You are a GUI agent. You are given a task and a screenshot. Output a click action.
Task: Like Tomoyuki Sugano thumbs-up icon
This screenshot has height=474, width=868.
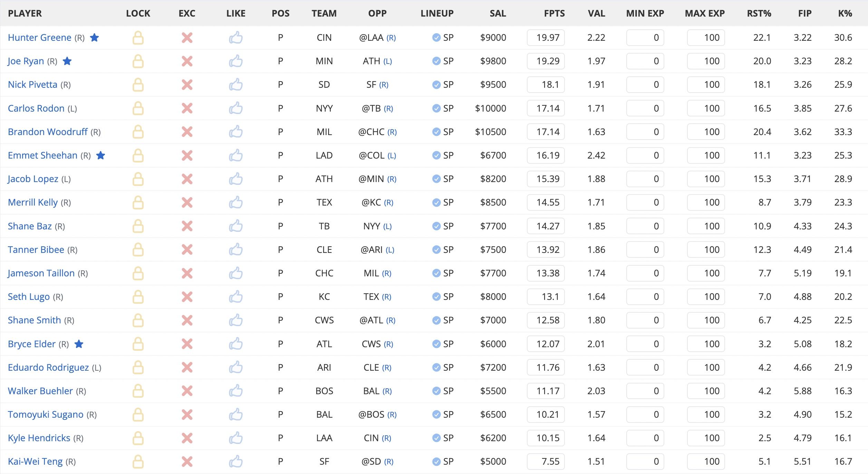(236, 414)
